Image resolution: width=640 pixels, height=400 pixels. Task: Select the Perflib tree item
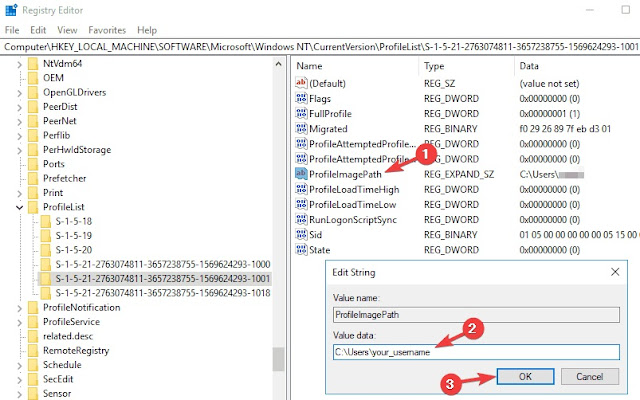(56, 136)
